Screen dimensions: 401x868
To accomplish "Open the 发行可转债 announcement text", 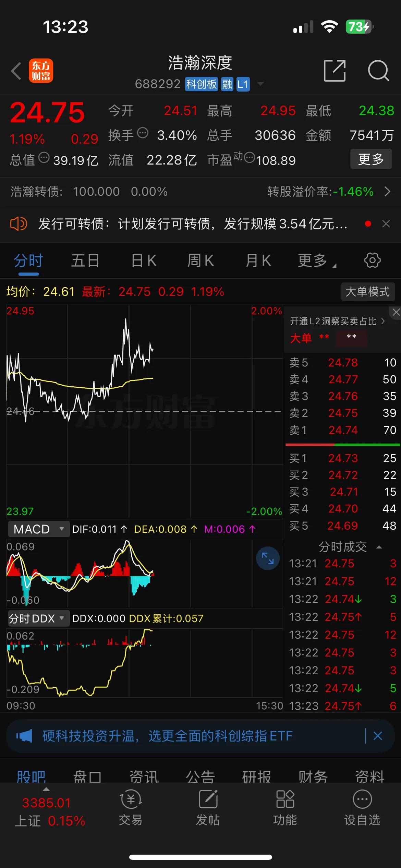I will point(193,224).
